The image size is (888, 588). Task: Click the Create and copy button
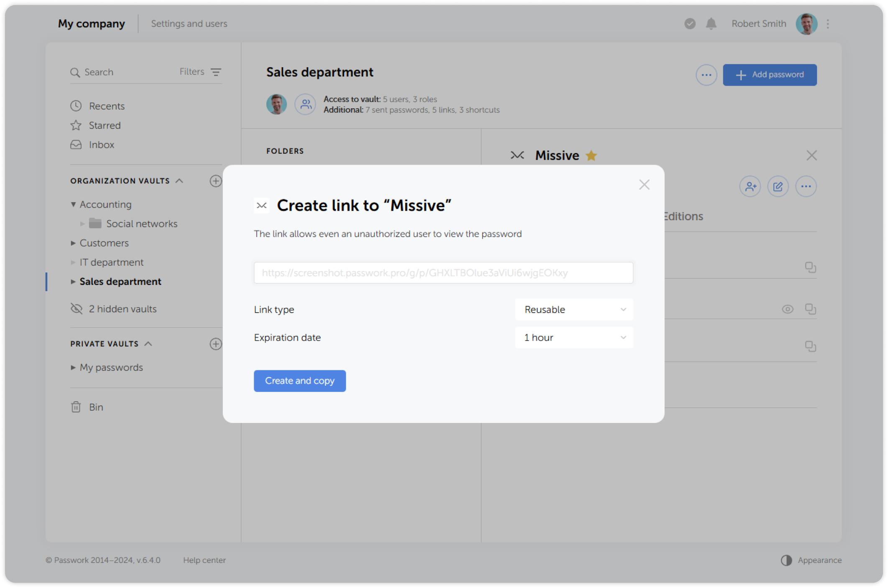[300, 381]
